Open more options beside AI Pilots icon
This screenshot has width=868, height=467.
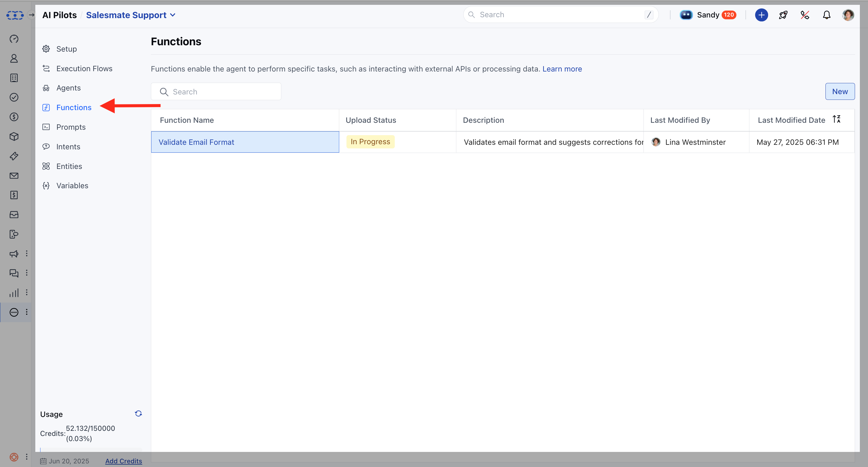point(27,312)
